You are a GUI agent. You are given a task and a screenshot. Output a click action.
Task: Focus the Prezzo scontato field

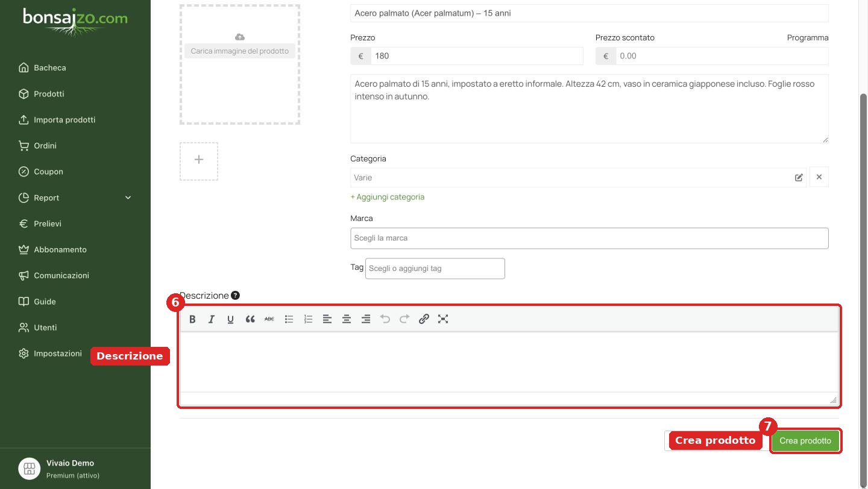pos(722,56)
